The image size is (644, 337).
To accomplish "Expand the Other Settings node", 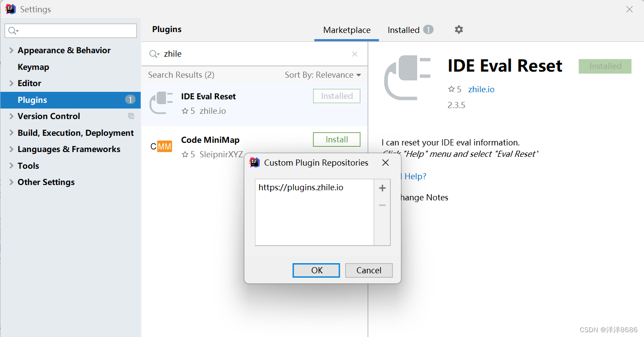I will [11, 182].
